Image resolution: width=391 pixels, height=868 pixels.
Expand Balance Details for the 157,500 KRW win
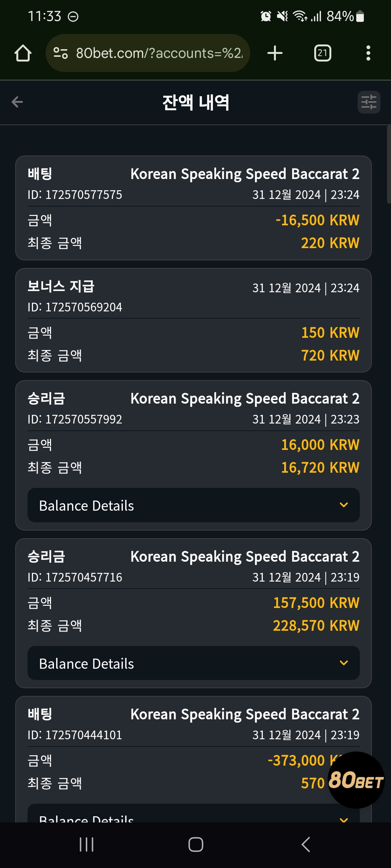(x=194, y=663)
